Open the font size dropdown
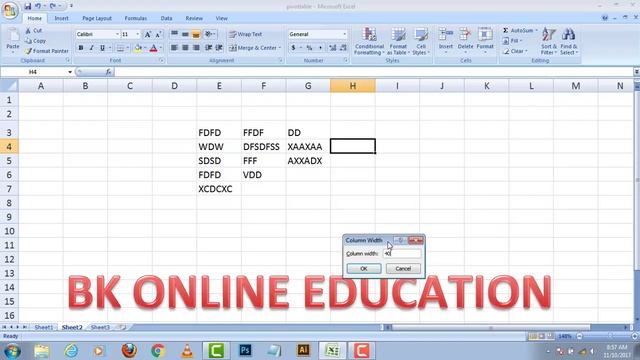The width and height of the screenshot is (640, 360). [138, 34]
